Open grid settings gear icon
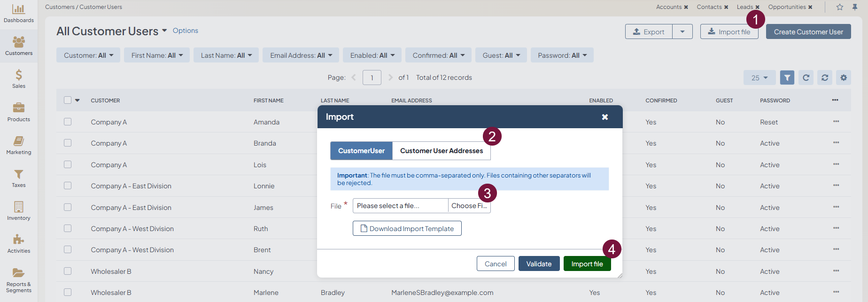This screenshot has width=868, height=302. coord(843,77)
